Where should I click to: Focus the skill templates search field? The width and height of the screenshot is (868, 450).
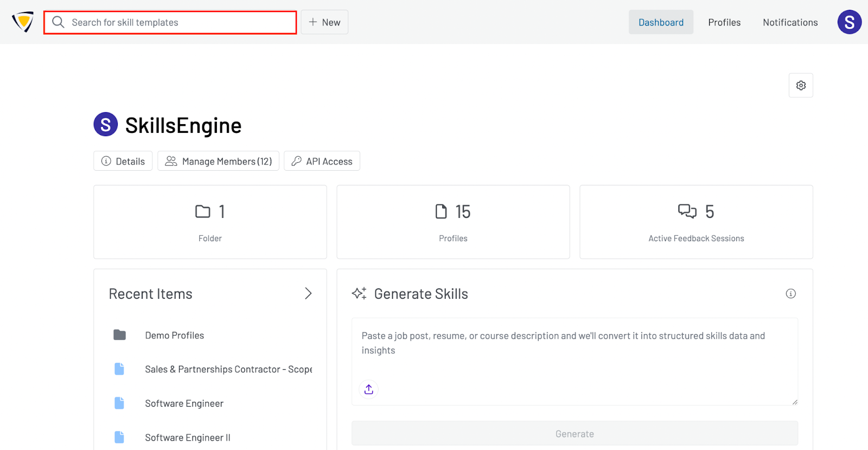point(179,22)
